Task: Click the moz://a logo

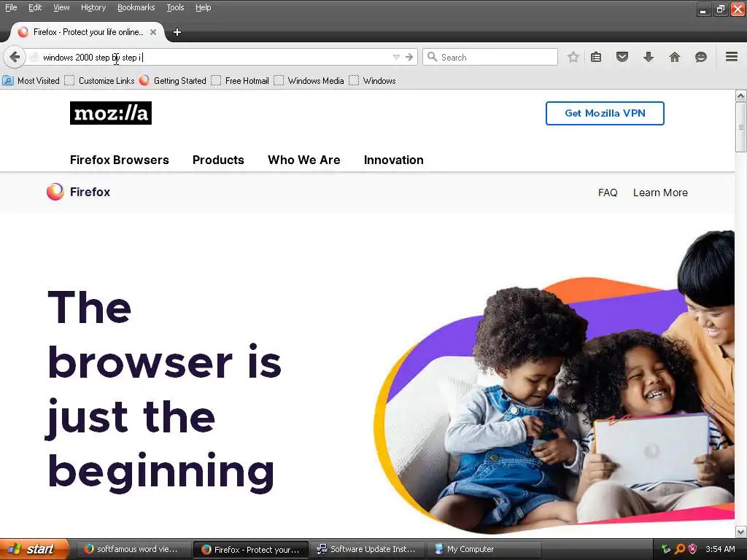Action: point(111,113)
